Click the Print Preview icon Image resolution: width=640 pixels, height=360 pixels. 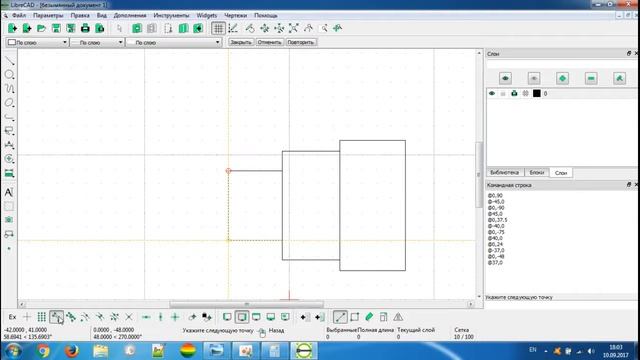click(100, 28)
